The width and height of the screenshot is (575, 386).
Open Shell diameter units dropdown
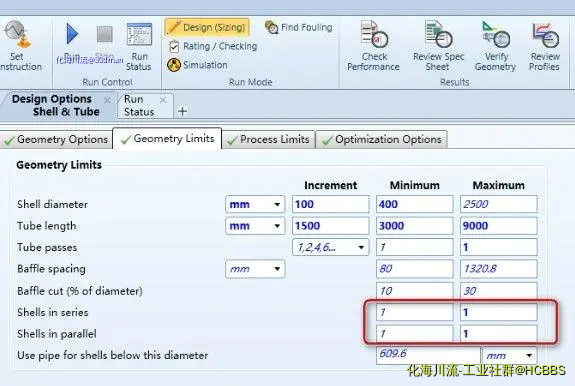coord(255,204)
